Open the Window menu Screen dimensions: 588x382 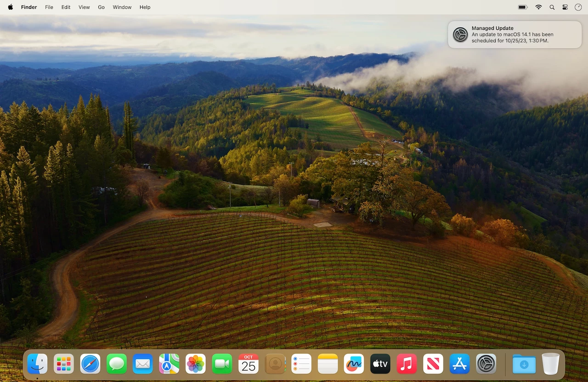(x=122, y=7)
